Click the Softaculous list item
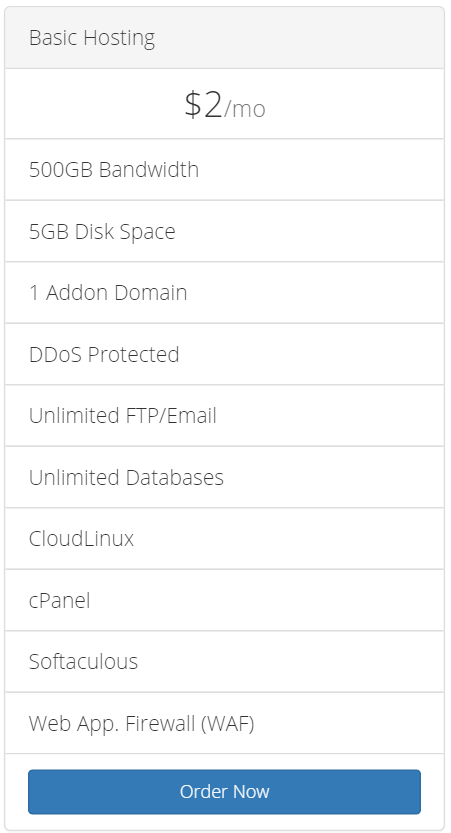 click(x=224, y=661)
